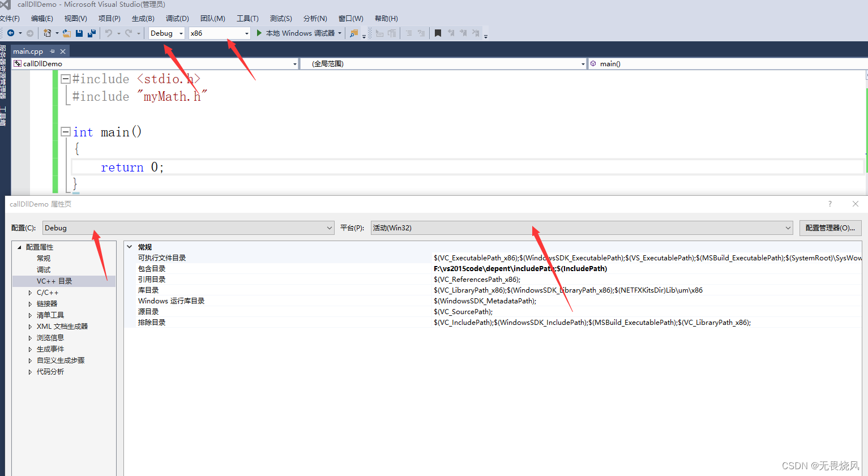This screenshot has width=868, height=476.
Task: Click the Navigate Backward arrow icon
Action: (11, 33)
